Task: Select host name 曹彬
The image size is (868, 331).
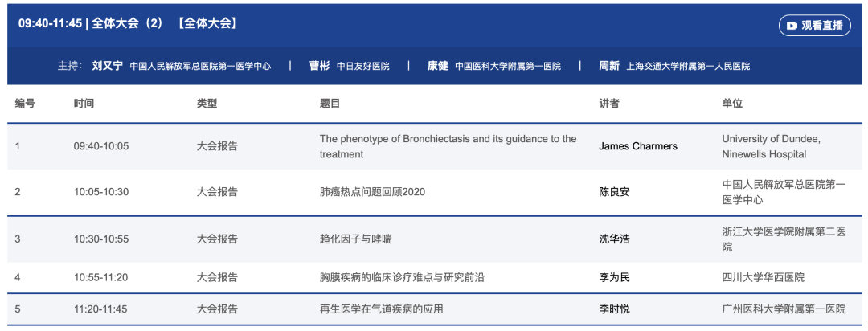Action: click(x=319, y=66)
